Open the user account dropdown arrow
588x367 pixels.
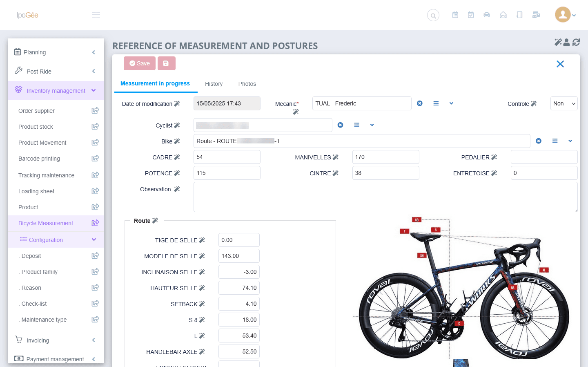(x=574, y=16)
